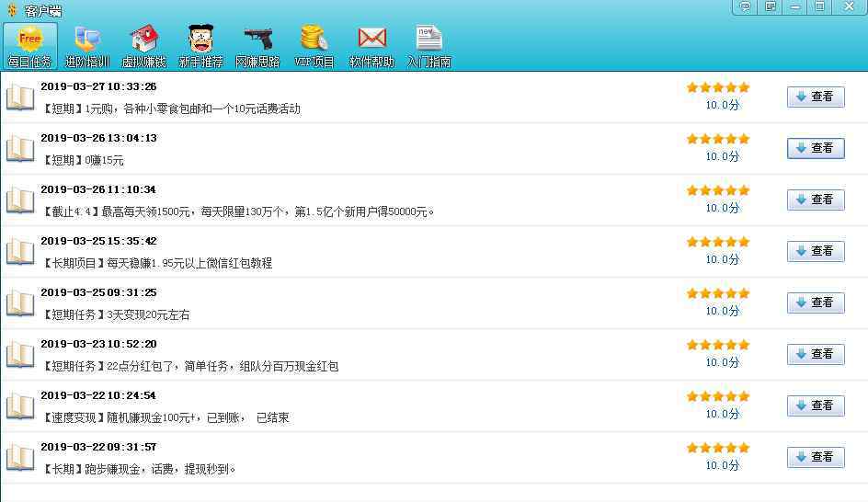Open the 每日任务 Free toolbar icon
The image size is (868, 502).
(30, 47)
